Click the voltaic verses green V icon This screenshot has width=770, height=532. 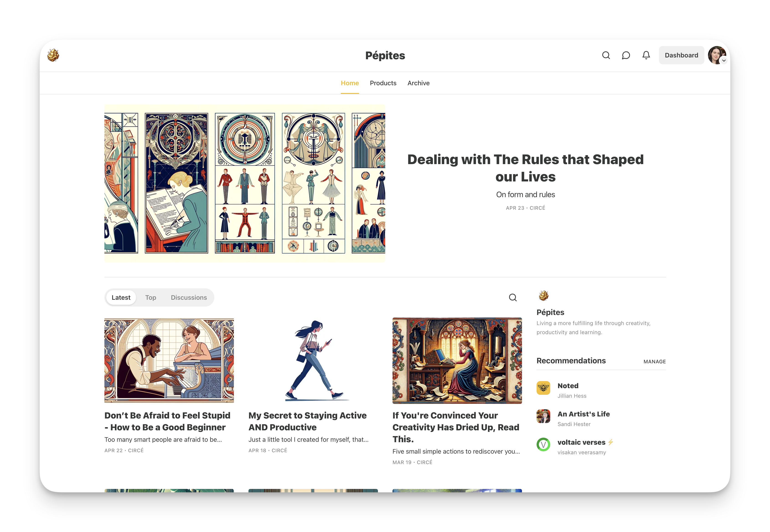coord(543,444)
